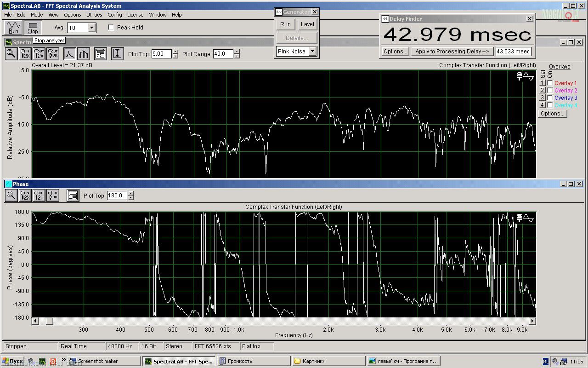Decrease Phase Plot Top with down arrow
This screenshot has width=588, height=368.
[131, 198]
